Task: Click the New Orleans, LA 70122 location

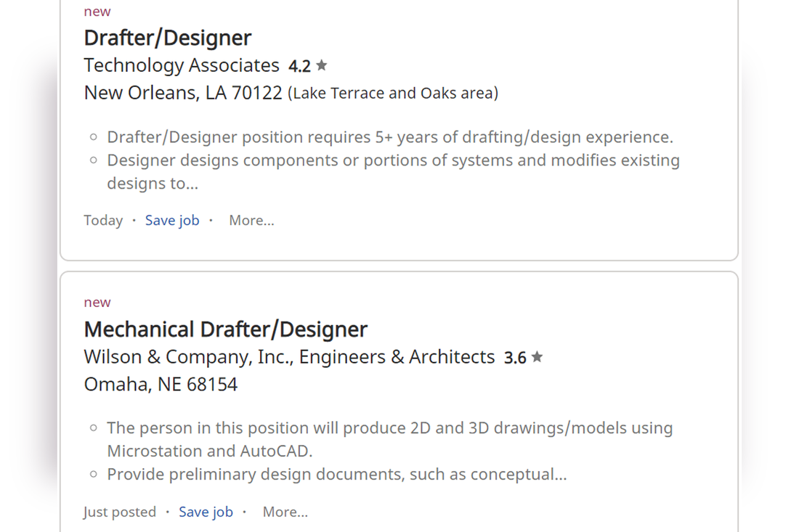Action: (x=183, y=93)
